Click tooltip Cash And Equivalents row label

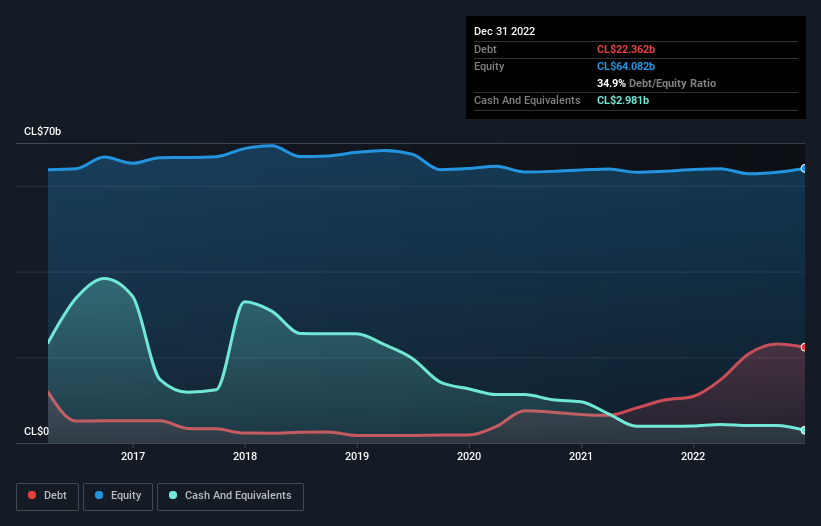(x=527, y=100)
